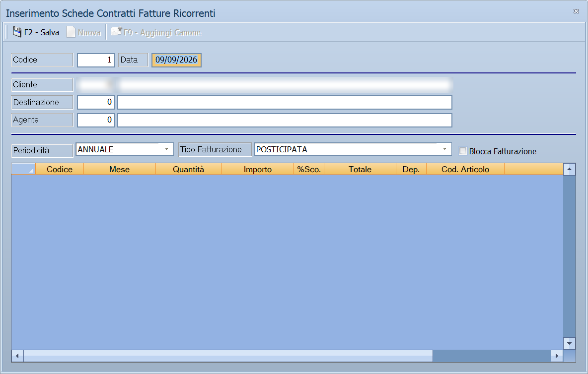Open the Tipo Fatturazione POSTICIPATA dropdown
This screenshot has width=588, height=374.
(444, 149)
